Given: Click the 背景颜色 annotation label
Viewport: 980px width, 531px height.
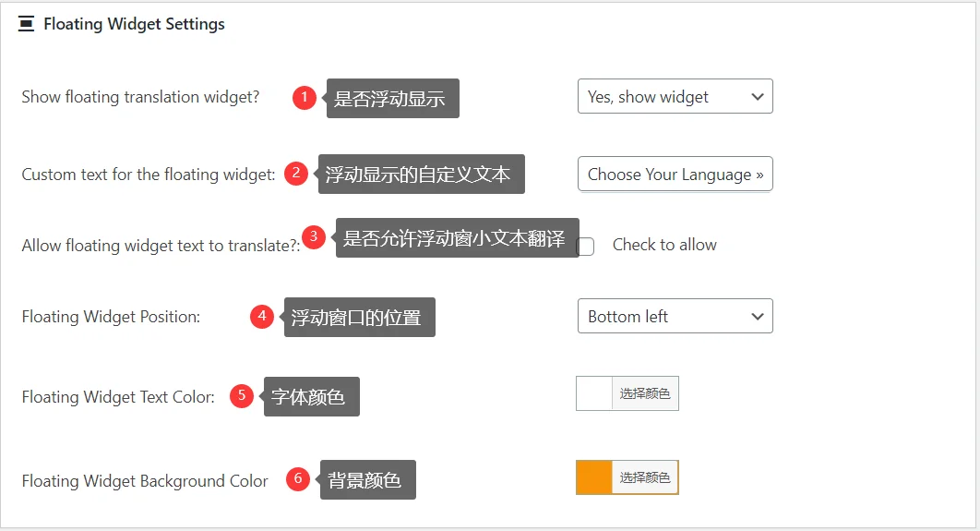Looking at the screenshot, I should 366,480.
